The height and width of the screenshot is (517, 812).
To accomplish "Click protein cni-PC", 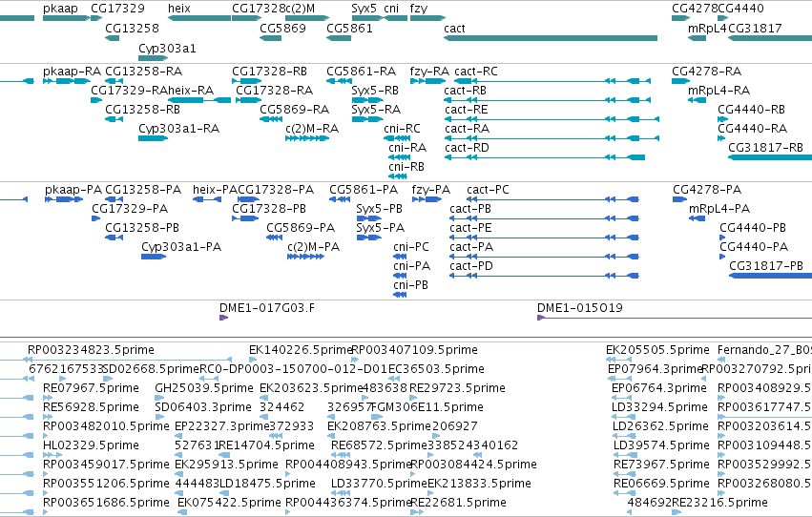I will click(401, 257).
